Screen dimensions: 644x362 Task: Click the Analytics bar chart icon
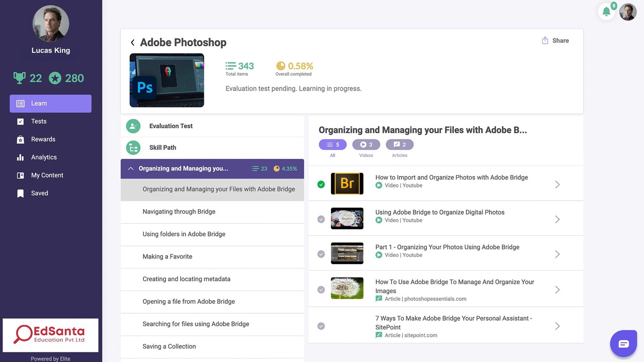coord(20,157)
